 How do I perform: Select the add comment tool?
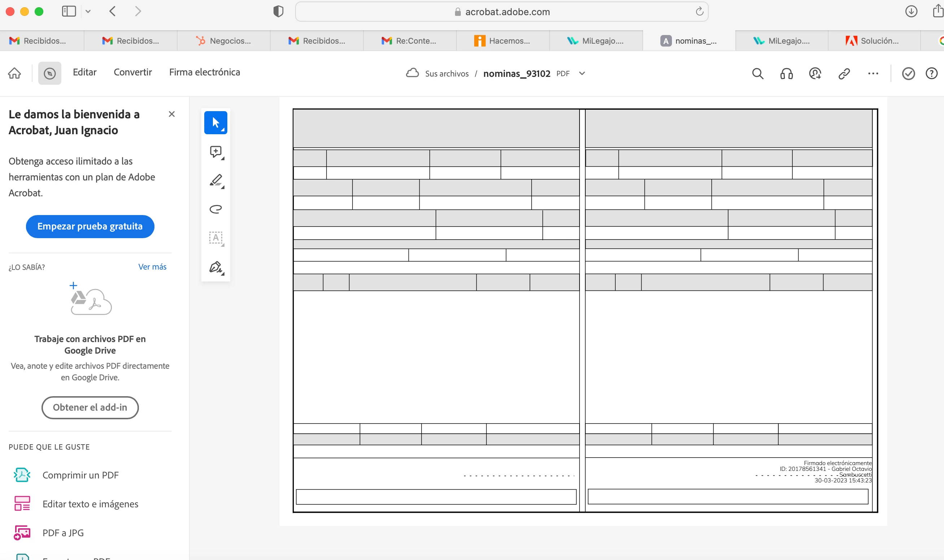215,152
